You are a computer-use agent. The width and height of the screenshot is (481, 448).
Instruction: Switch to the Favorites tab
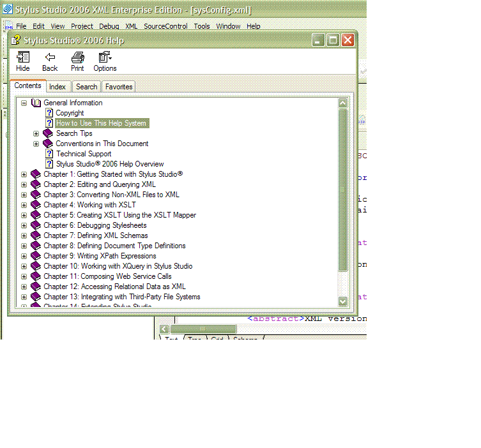pyautogui.click(x=119, y=87)
